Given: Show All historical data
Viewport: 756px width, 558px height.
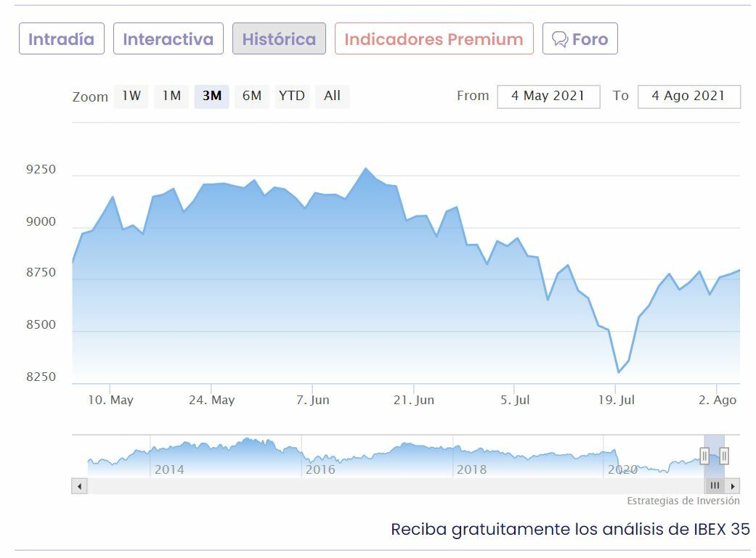Looking at the screenshot, I should 332,96.
